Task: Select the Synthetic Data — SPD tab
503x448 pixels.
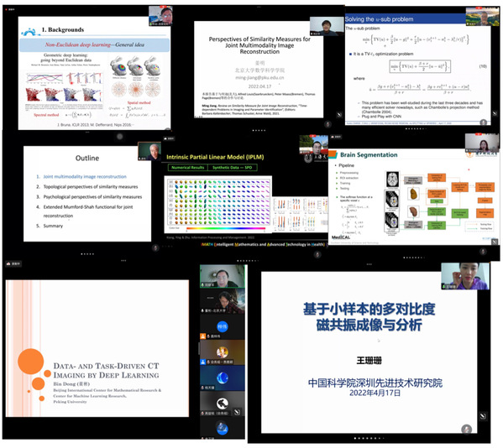Action: 233,167
